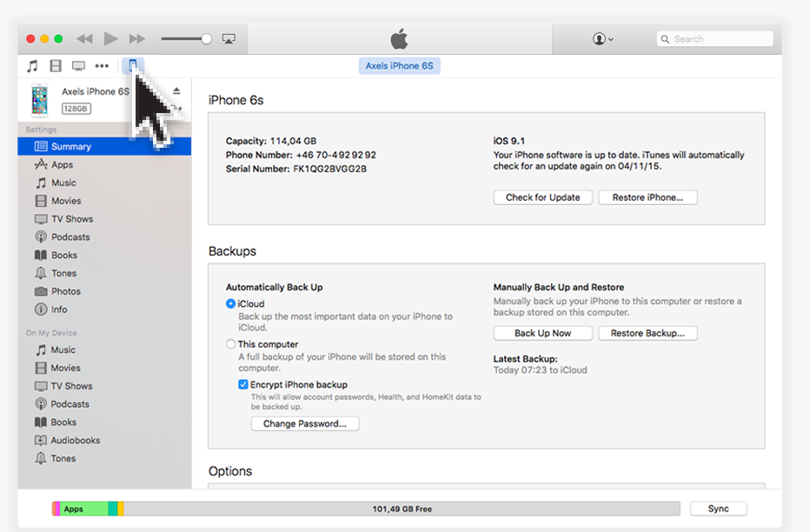Open TV Shows under Settings
The height and width of the screenshot is (532, 810).
point(104,218)
